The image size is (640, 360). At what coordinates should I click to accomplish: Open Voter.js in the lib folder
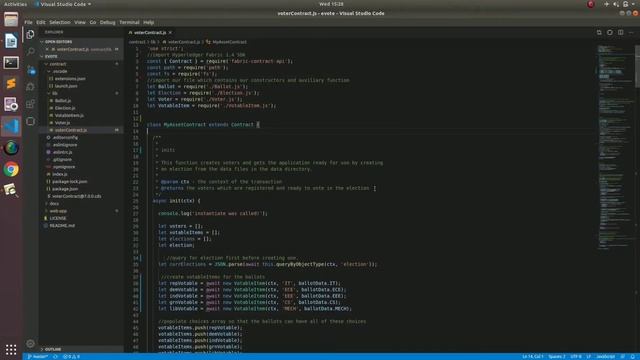(x=81, y=122)
